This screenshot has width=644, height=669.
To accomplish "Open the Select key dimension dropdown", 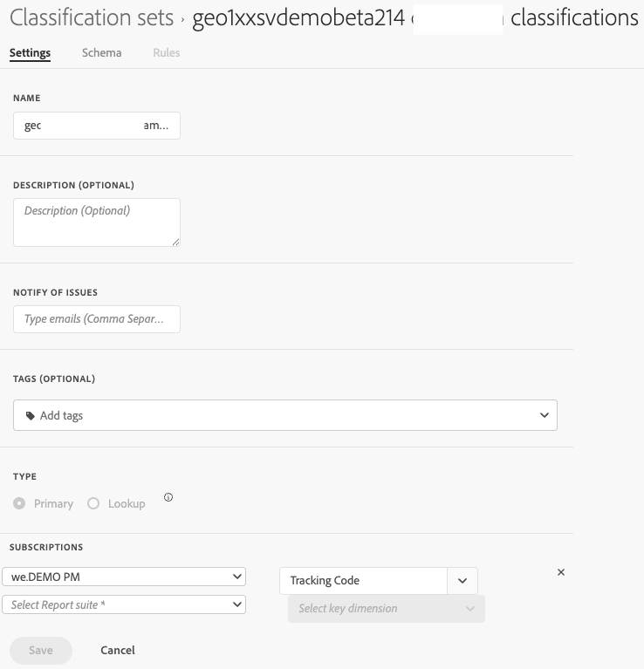I will [x=386, y=609].
